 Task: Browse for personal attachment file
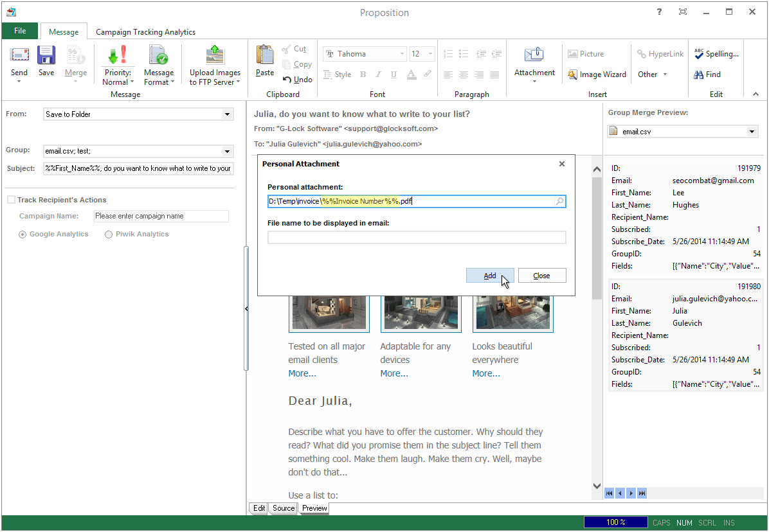click(x=559, y=201)
